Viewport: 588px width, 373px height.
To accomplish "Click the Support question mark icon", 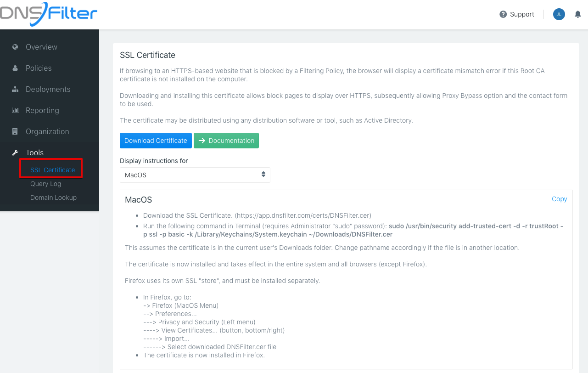I will 503,14.
